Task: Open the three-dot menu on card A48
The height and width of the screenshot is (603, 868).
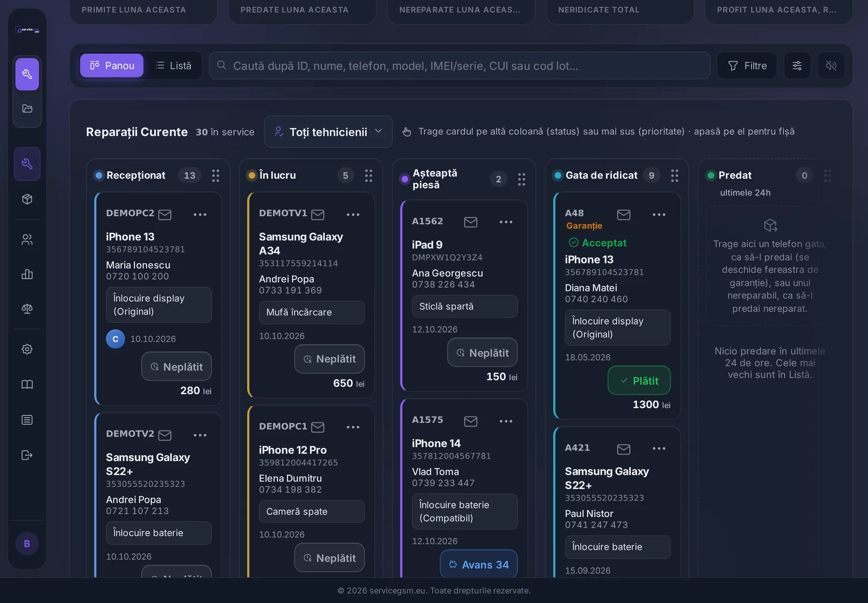Action: point(659,214)
